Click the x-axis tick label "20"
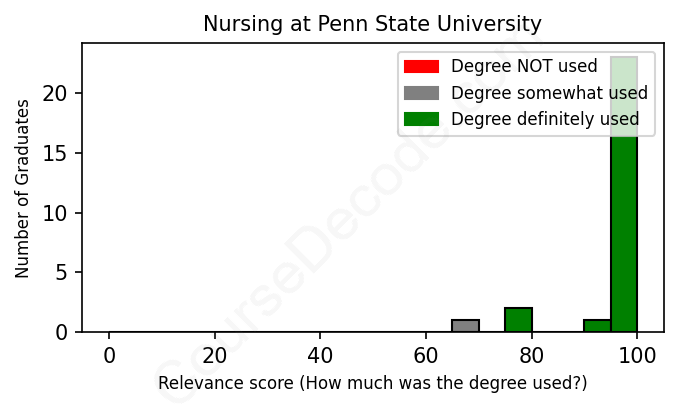Screen dimensions: 678x408 tap(214, 354)
